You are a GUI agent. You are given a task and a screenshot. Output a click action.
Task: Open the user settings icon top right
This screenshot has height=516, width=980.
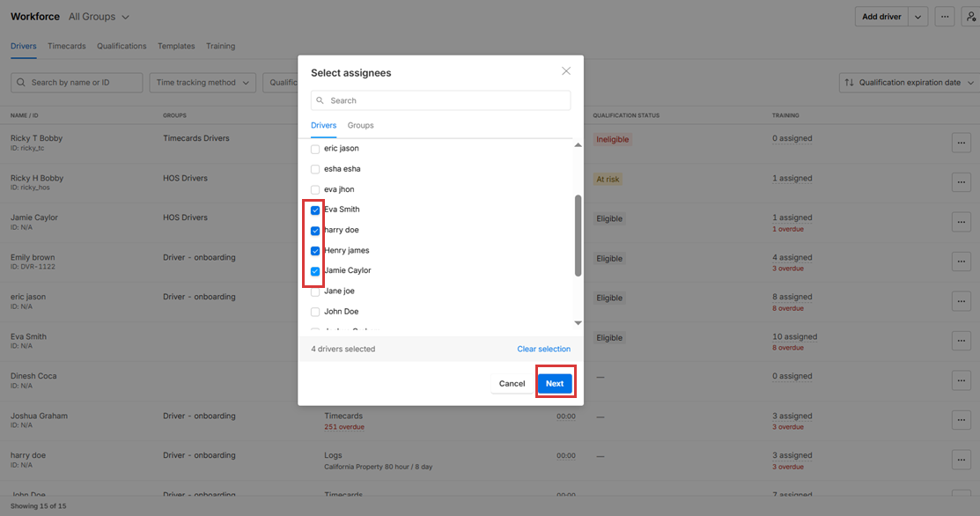tap(970, 17)
